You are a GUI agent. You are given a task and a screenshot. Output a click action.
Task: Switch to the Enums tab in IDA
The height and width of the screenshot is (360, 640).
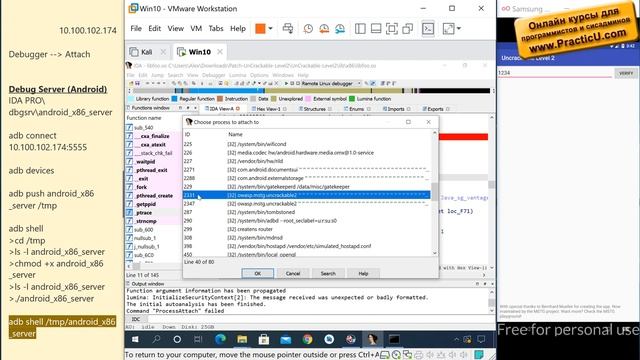point(356,109)
